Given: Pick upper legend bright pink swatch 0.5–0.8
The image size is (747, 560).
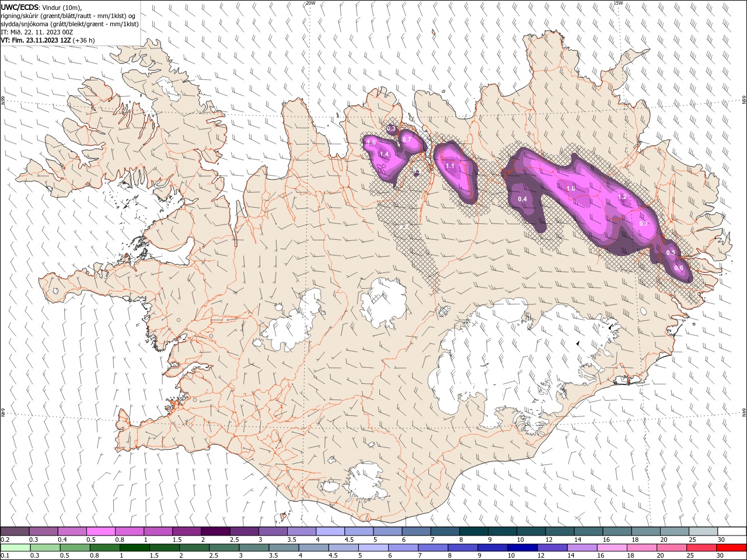Looking at the screenshot, I should coord(101,531).
